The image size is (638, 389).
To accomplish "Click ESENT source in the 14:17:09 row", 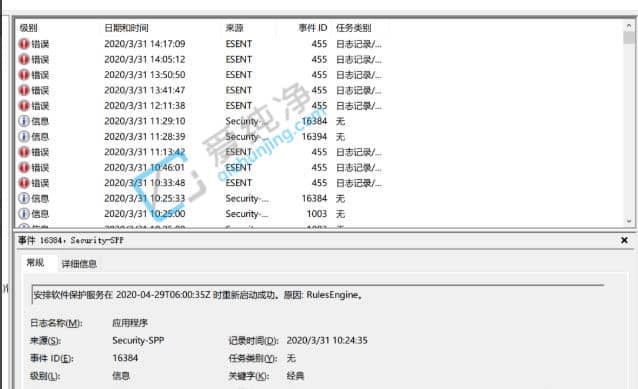I will point(239,44).
